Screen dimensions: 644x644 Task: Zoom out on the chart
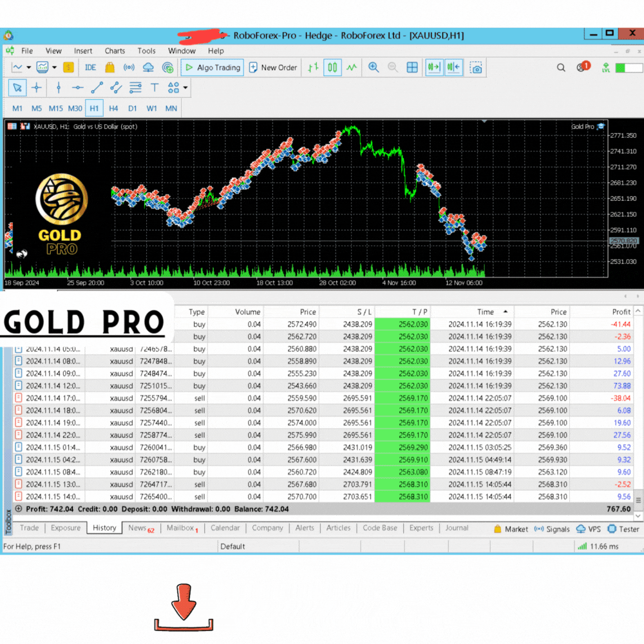pos(393,68)
